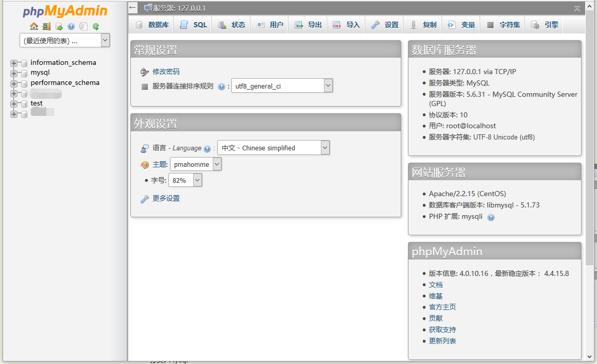Open the 导出 export tab

[x=308, y=25]
